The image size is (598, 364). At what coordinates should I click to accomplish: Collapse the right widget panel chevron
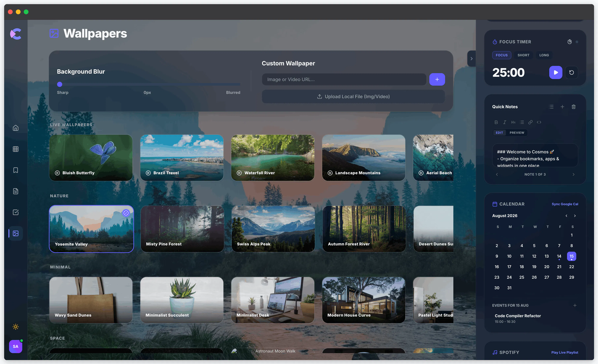[471, 58]
